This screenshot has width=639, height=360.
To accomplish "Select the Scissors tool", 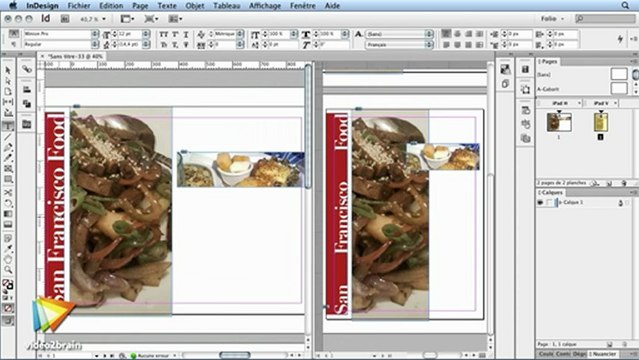I will point(8,192).
